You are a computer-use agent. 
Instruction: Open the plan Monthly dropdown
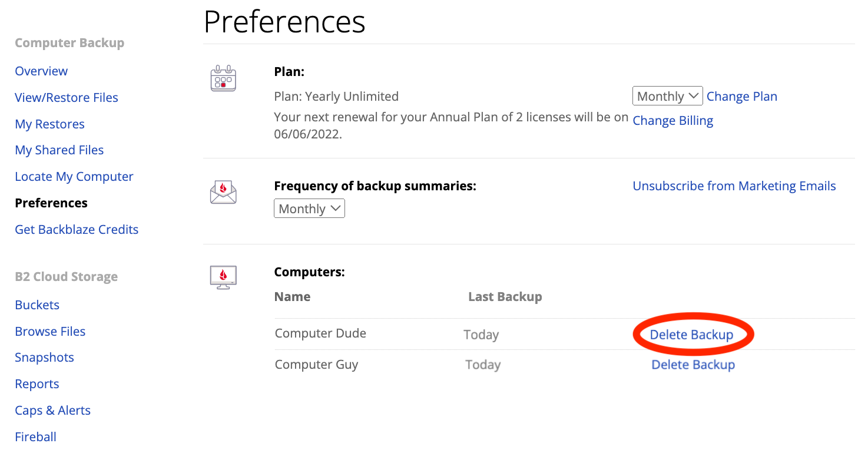[667, 96]
